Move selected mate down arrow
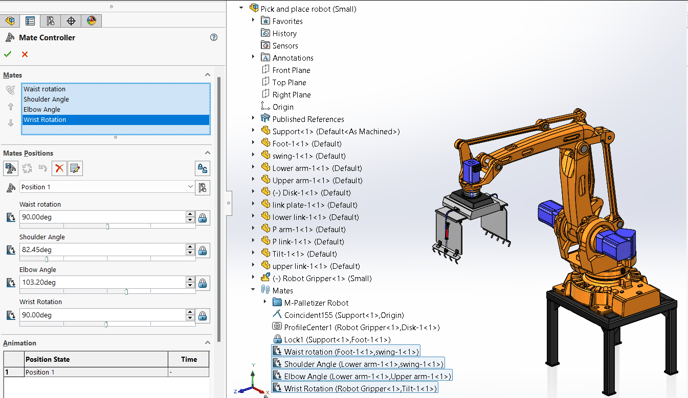 click(11, 123)
